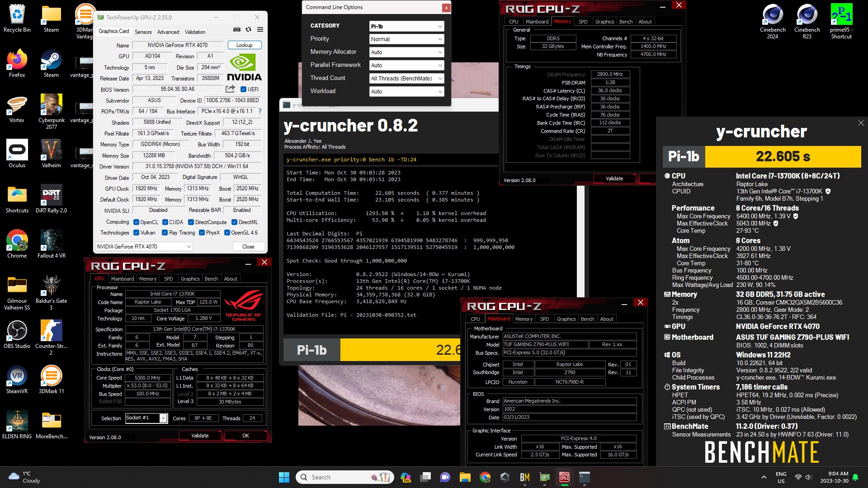Screen dimensions: 868x488
Task: Click the ROG CPU-Z taskbar icon
Action: (x=565, y=477)
